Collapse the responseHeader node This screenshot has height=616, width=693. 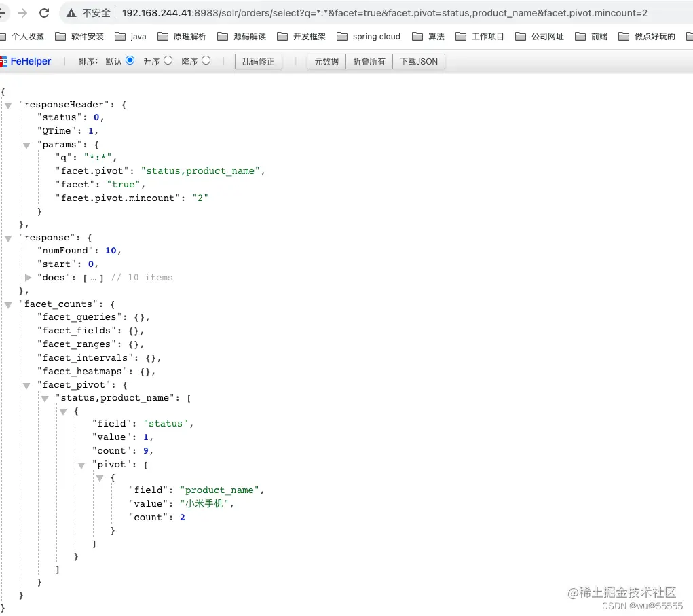click(x=8, y=105)
